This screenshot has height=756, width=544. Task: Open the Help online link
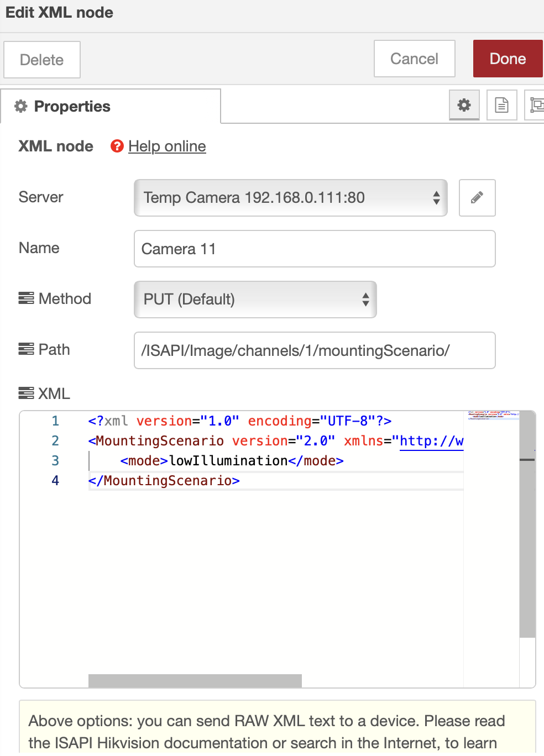pos(166,146)
